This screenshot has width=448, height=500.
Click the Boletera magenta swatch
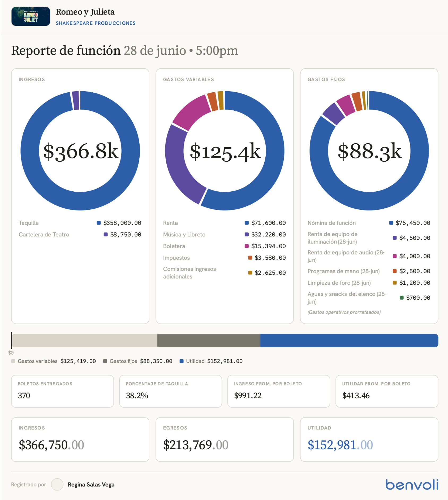[247, 246]
